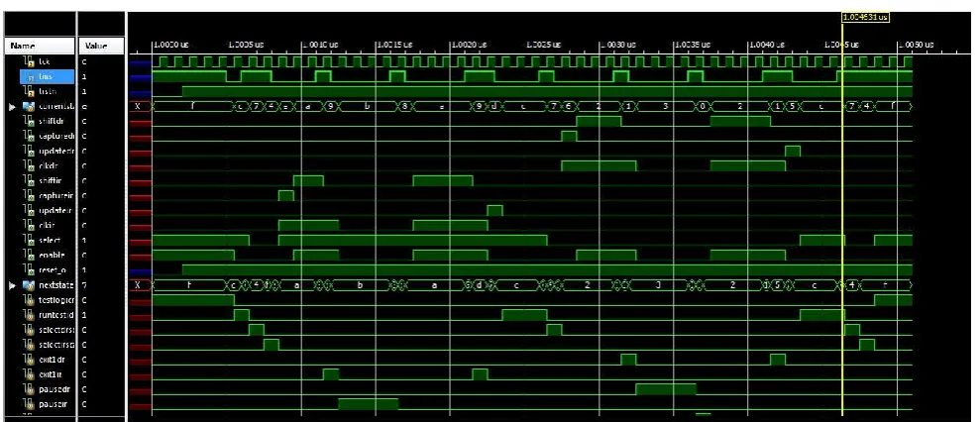980x422 pixels.
Task: Click nextstate segment labeled 'f' at start
Action: (188, 284)
